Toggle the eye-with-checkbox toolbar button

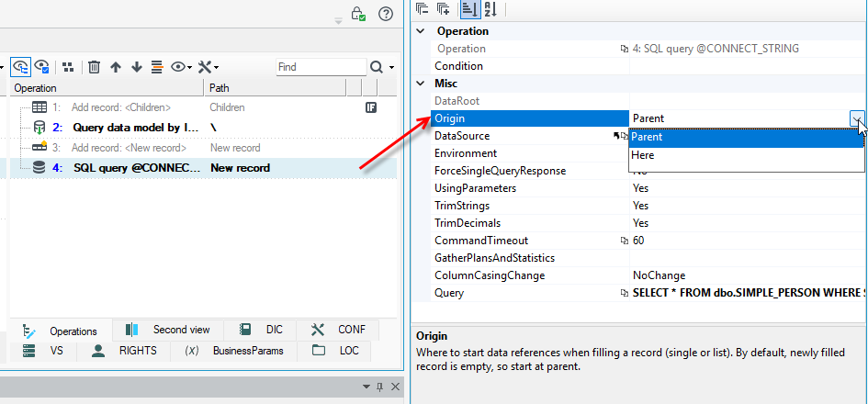(41, 67)
